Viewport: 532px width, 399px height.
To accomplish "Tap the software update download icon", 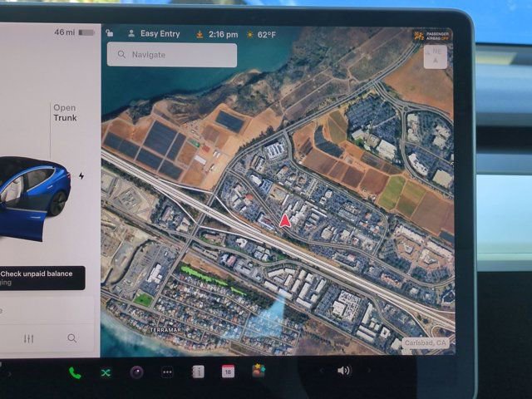I will [x=199, y=34].
